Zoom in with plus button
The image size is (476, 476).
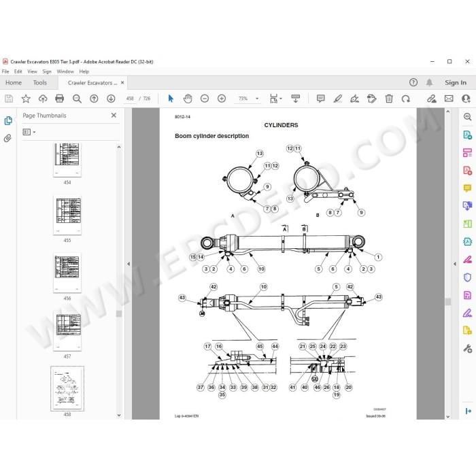tap(222, 99)
